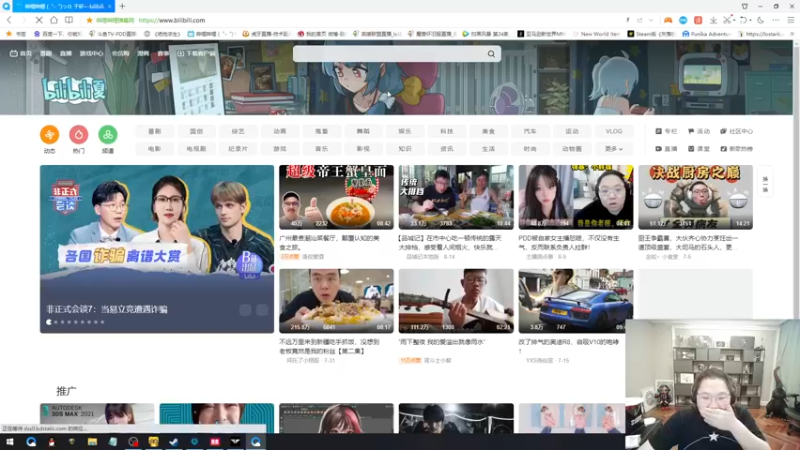Click the scissors screenshot tool icon
The image size is (800, 450).
(727, 20)
